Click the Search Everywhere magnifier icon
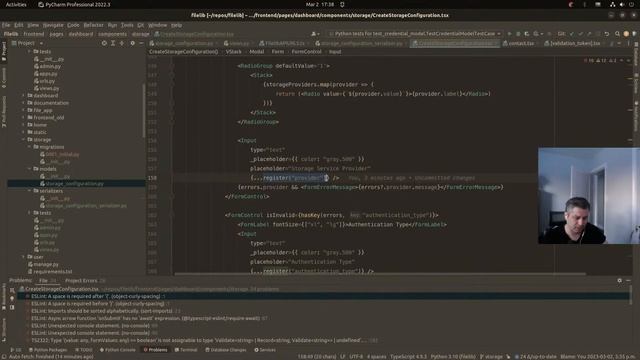The image size is (640, 360). 617,34
